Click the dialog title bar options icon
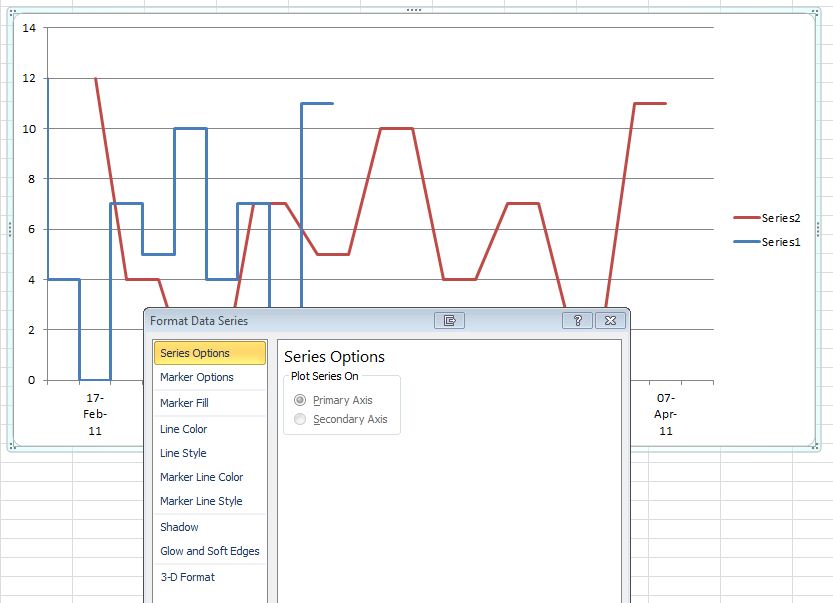833x603 pixels. (x=450, y=321)
